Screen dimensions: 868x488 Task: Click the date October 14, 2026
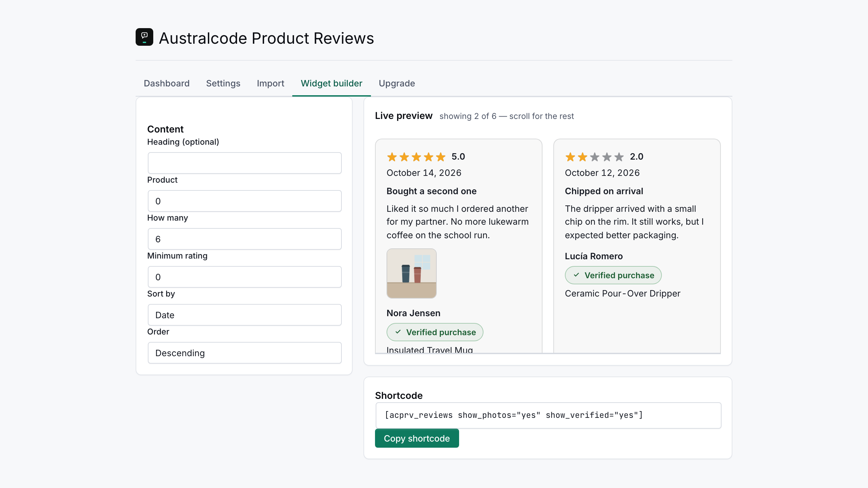coord(424,173)
